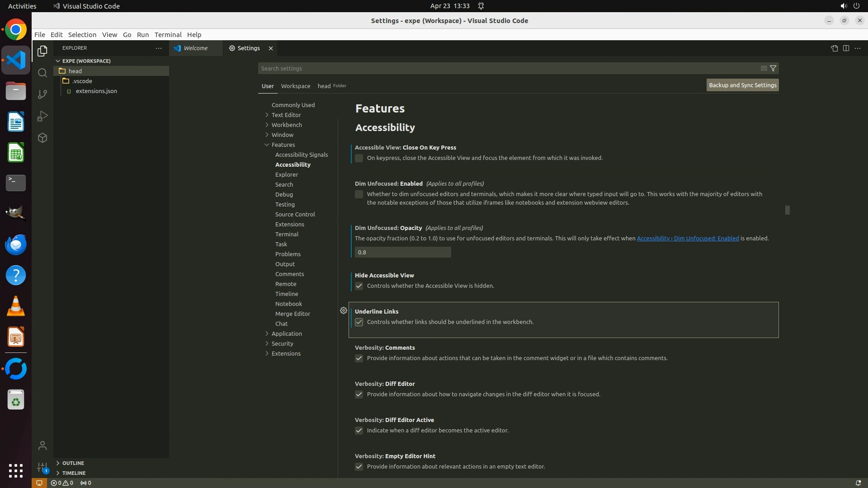868x488 pixels.
Task: Enable Dim Unfocused Enabled checkbox
Action: click(359, 194)
